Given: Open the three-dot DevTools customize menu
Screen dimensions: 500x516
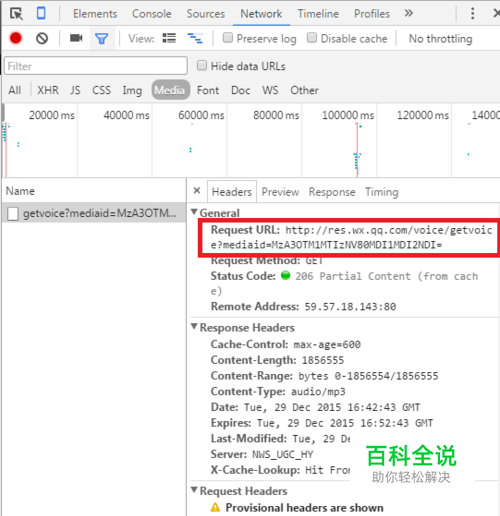Looking at the screenshot, I should pos(472,13).
